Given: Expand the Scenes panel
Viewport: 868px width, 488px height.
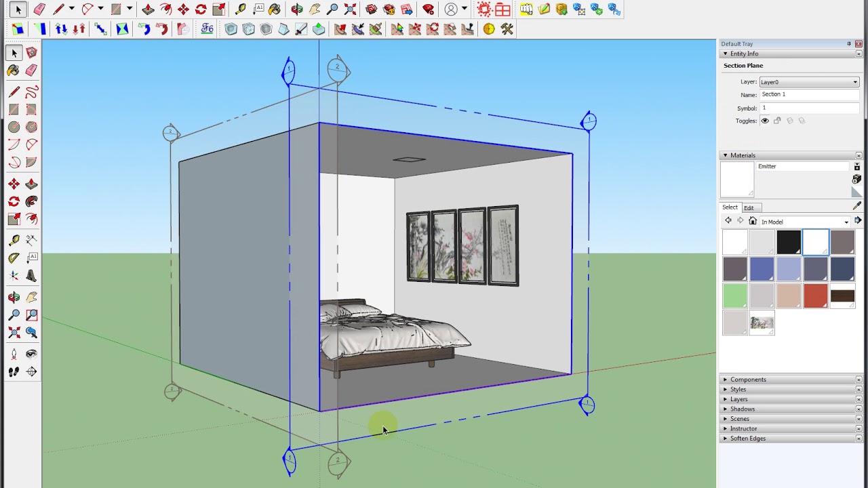Looking at the screenshot, I should coord(725,419).
